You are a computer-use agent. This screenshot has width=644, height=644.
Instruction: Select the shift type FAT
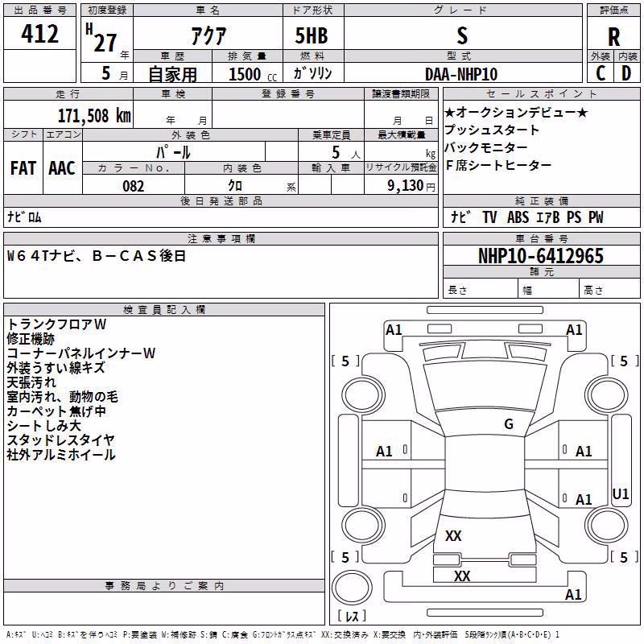pos(23,168)
